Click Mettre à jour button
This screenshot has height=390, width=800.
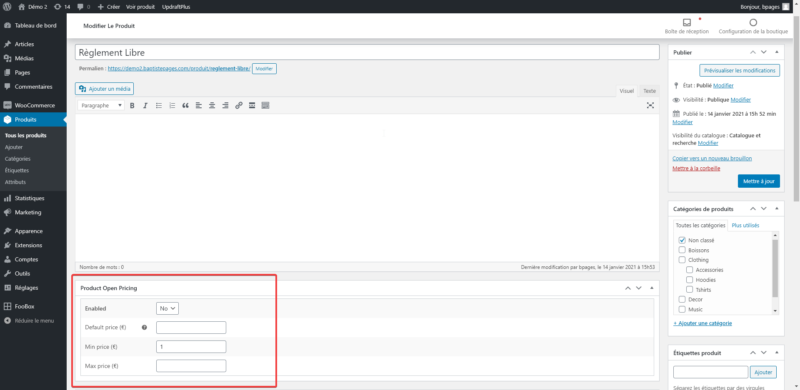[759, 181]
